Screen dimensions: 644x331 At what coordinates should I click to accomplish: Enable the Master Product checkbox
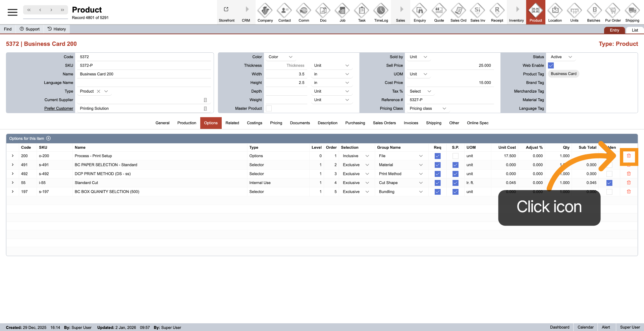[269, 108]
